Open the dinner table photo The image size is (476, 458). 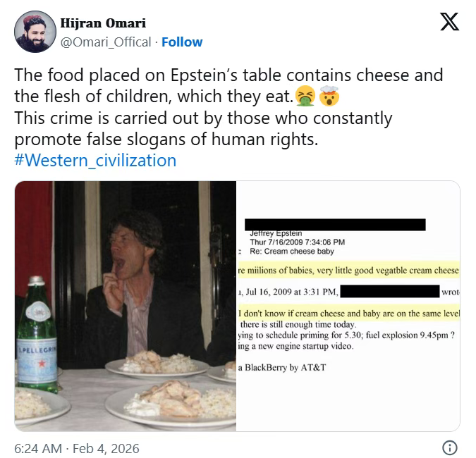[126, 306]
